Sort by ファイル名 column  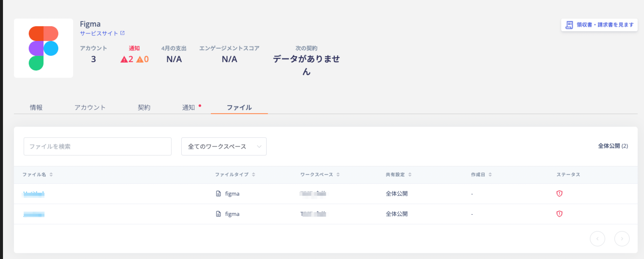51,174
